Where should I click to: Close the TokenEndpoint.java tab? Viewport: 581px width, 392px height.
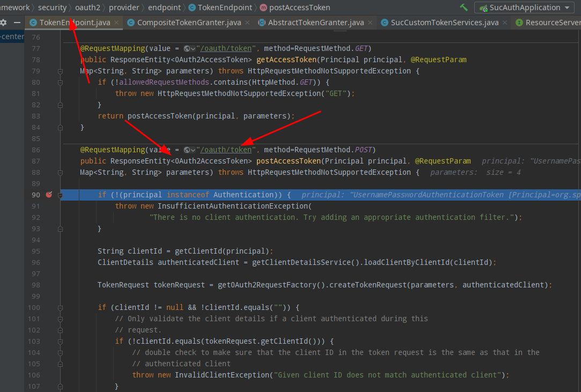(x=116, y=23)
